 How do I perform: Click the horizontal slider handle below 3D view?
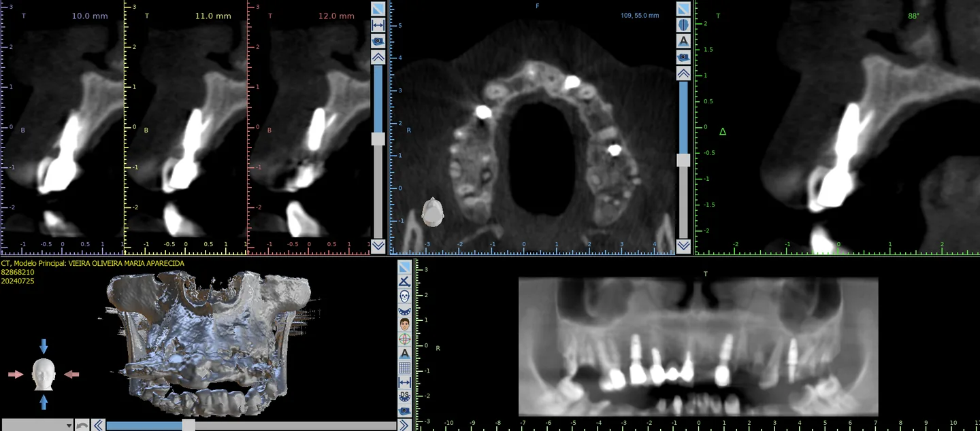(x=189, y=425)
